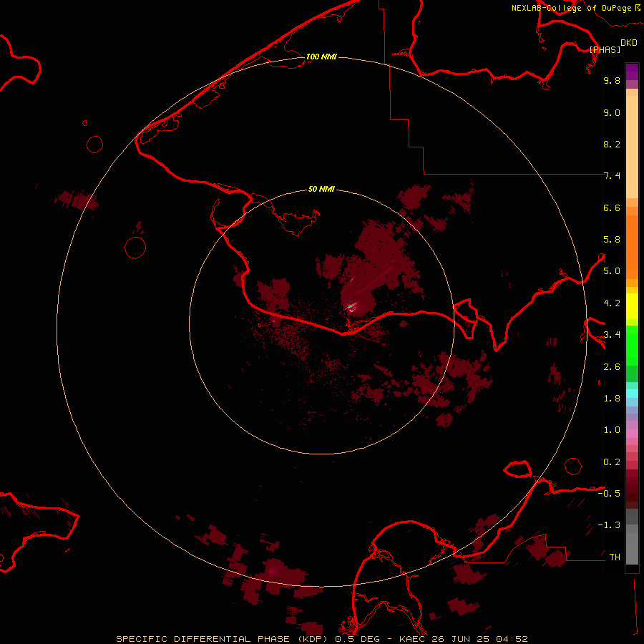Click the 0.2 scale label

point(612,462)
